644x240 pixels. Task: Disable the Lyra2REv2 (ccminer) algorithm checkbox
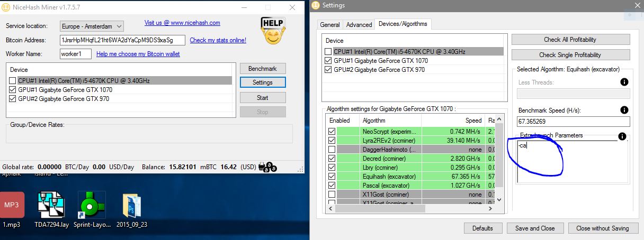pos(332,140)
